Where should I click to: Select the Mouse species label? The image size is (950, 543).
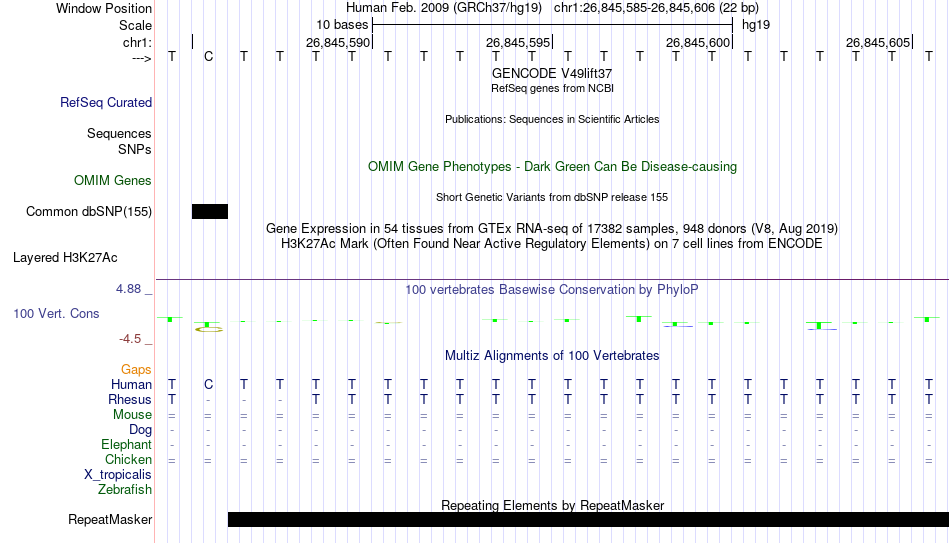[x=132, y=415]
